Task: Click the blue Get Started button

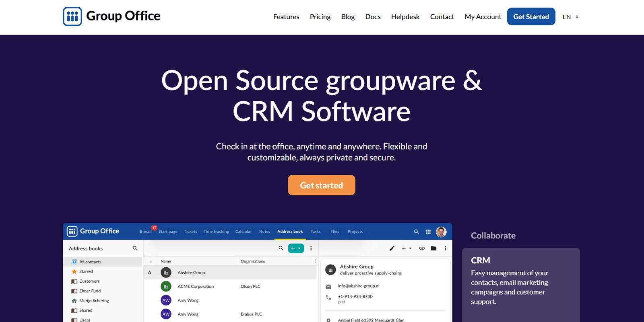Action: click(531, 16)
